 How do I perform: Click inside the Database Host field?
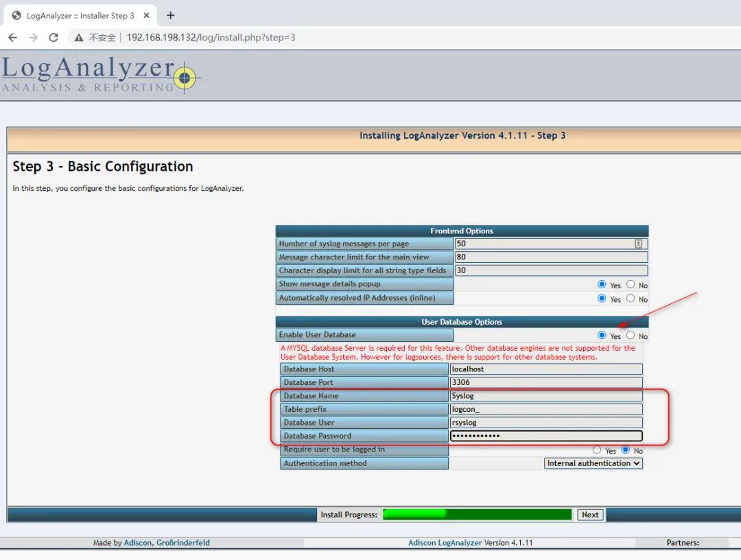[545, 369]
